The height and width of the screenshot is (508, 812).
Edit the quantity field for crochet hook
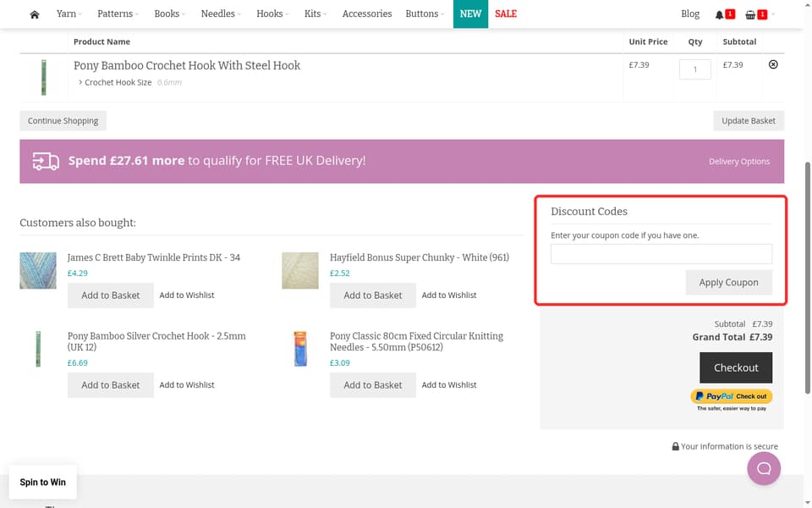coord(695,69)
